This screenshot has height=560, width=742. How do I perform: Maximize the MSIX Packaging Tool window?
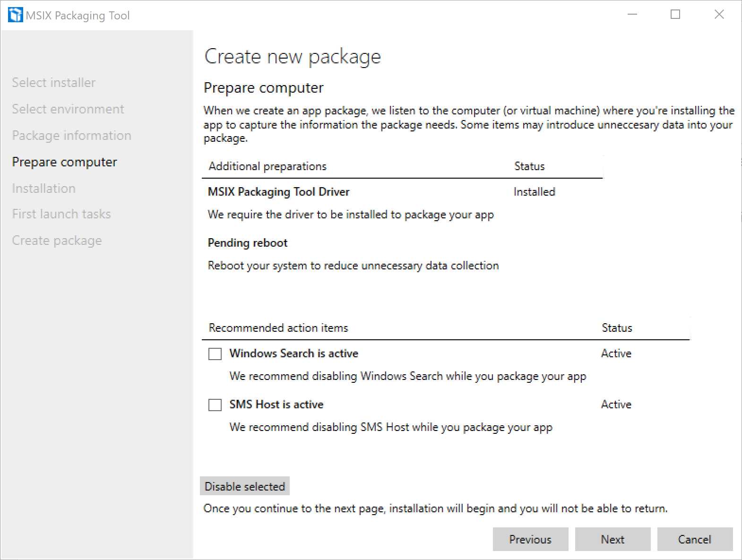point(675,15)
